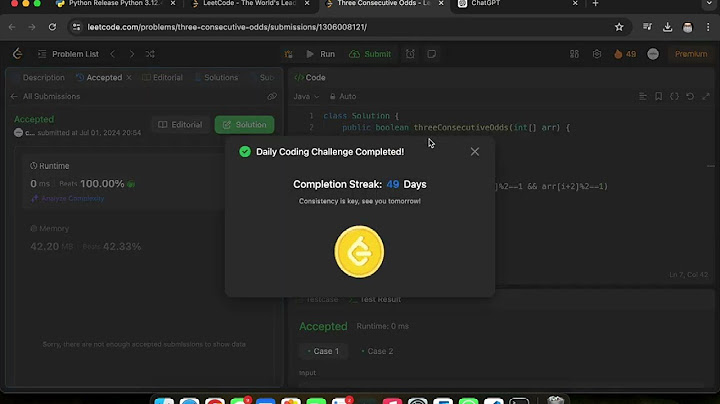The width and height of the screenshot is (720, 404).
Task: Pick a random problem shuffle icon
Action: click(x=150, y=54)
